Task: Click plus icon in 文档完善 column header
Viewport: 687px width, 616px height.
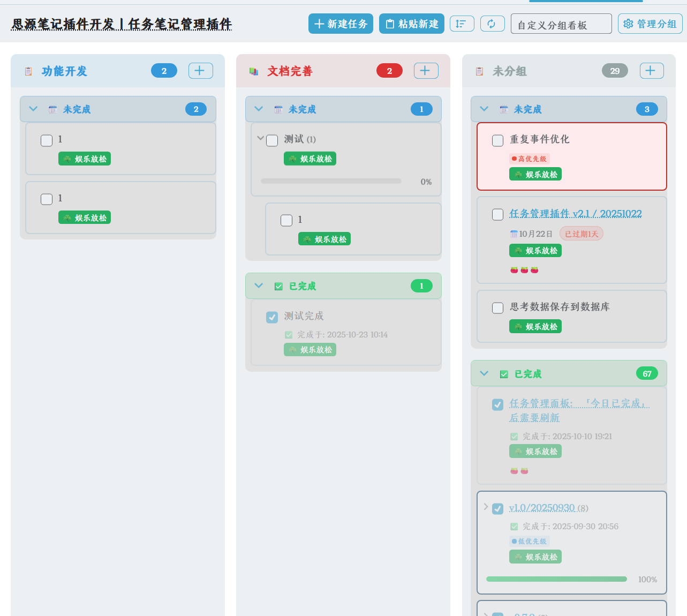Action: (x=426, y=71)
